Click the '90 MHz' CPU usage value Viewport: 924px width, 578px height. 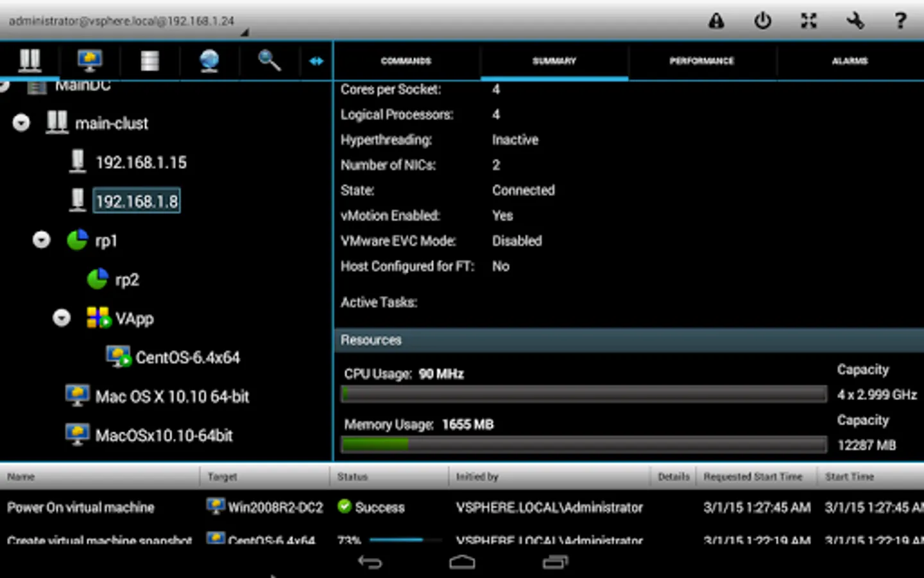click(x=441, y=374)
